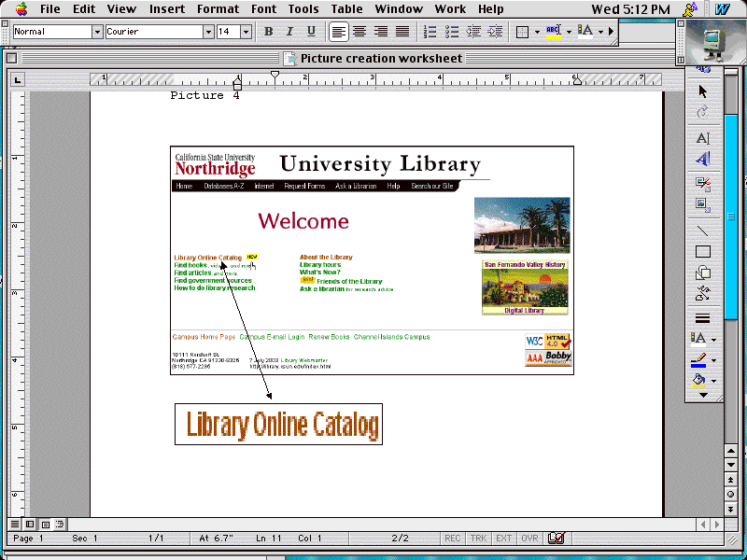This screenshot has height=560, width=747.
Task: Select the Select Objects arrow tool
Action: [703, 91]
